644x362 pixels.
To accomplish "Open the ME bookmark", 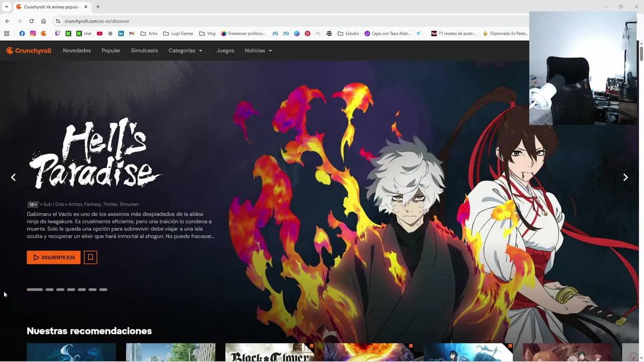I will (318, 34).
